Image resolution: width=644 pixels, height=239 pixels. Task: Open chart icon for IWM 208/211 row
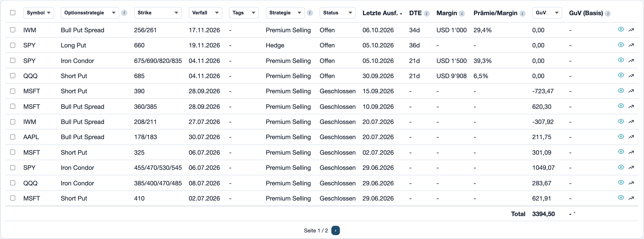click(631, 122)
